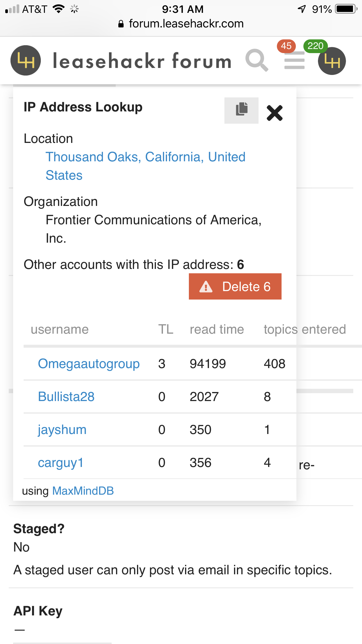Tap the forum.leasehackr.com address bar
The width and height of the screenshot is (362, 644).
pyautogui.click(x=181, y=24)
